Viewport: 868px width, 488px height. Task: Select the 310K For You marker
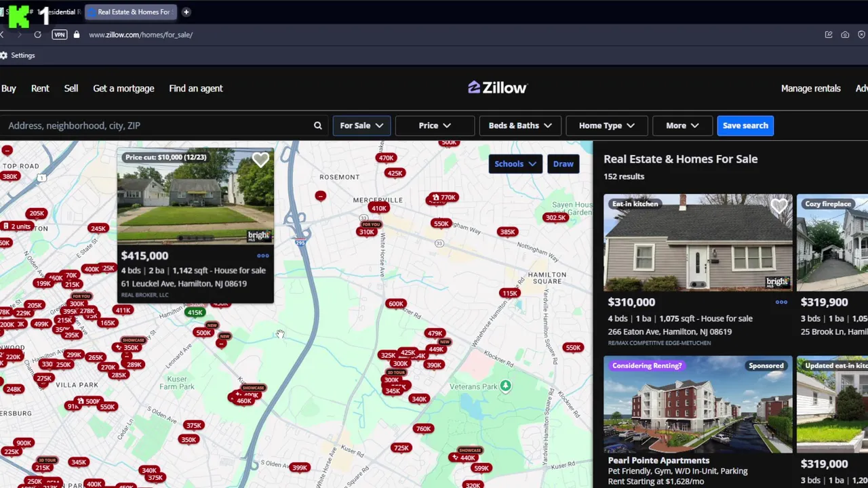click(x=367, y=232)
